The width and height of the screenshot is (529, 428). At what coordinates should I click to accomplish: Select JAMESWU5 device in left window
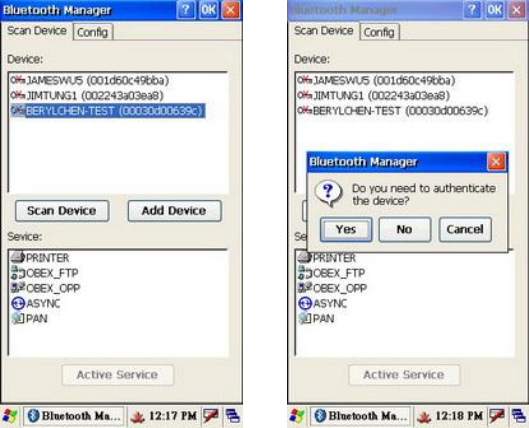pyautogui.click(x=98, y=80)
